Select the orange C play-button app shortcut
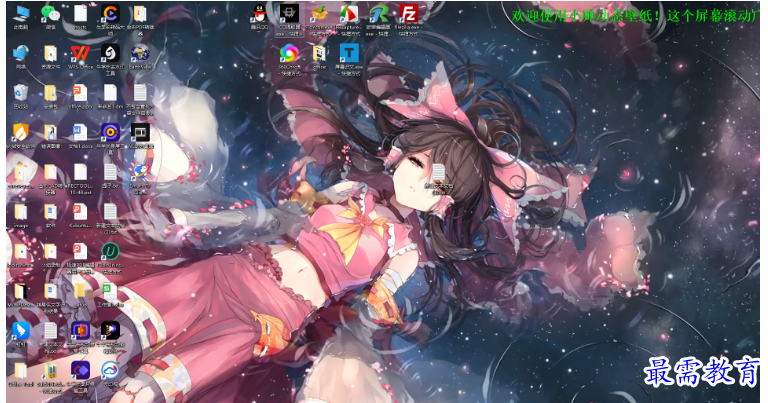The image size is (768, 403). click(110, 14)
